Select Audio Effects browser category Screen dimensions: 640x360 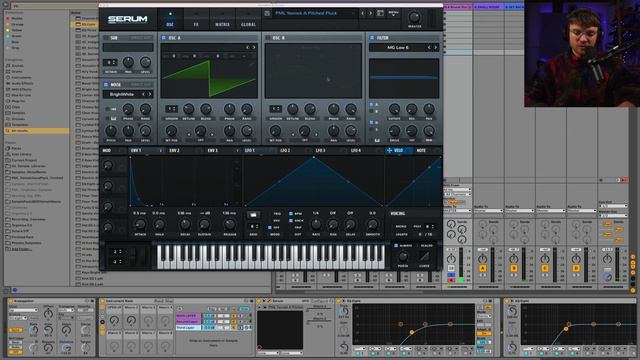point(22,83)
